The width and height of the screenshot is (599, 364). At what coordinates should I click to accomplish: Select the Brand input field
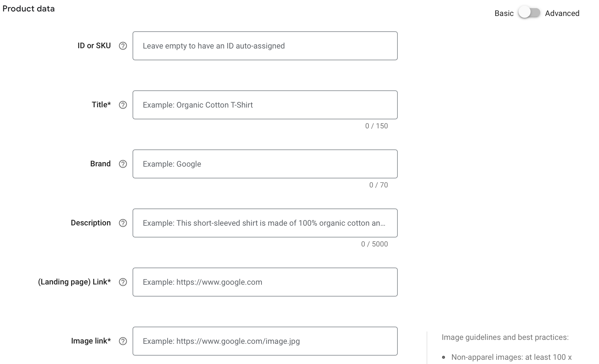(x=265, y=164)
